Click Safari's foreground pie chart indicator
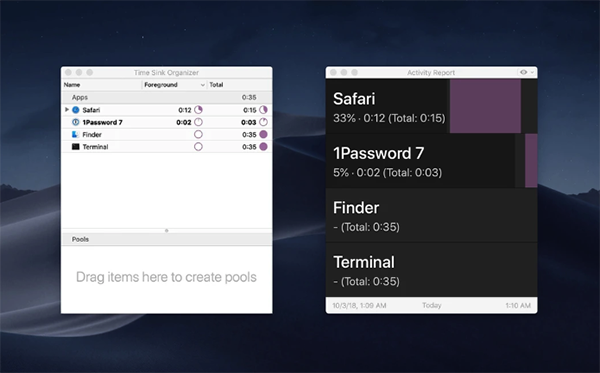The image size is (600, 373). [x=198, y=110]
